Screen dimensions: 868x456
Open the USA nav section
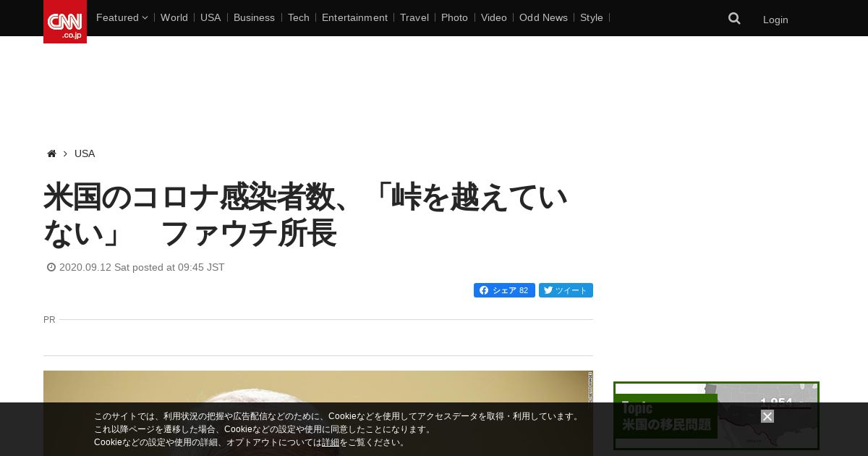tap(210, 17)
